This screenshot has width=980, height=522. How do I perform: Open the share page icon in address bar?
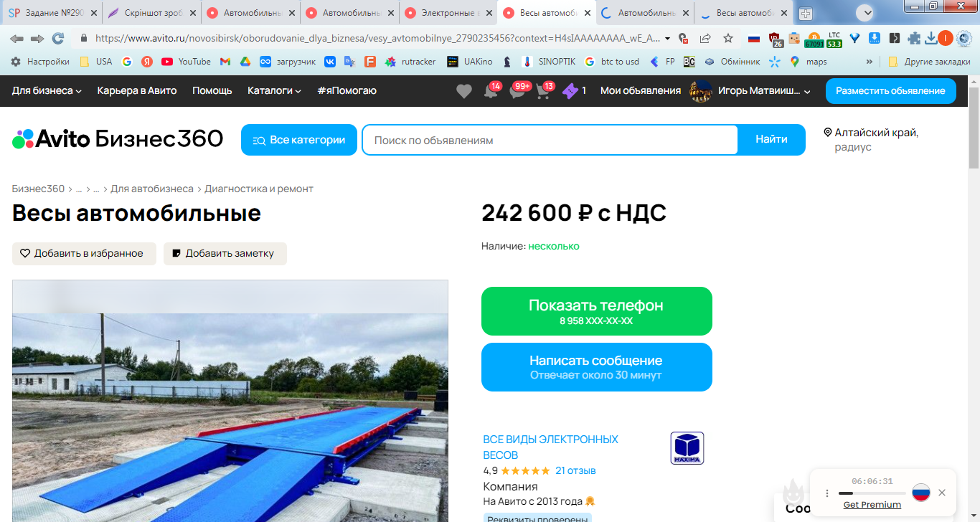(x=705, y=38)
